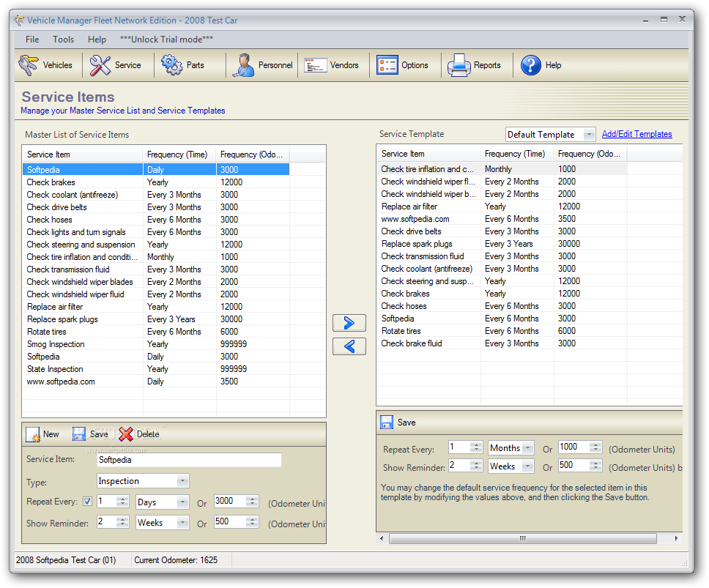
Task: Select Check hoses in template list
Action: point(502,306)
